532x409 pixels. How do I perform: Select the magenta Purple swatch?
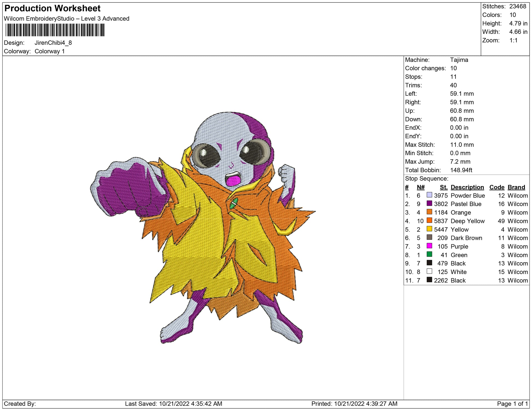click(429, 246)
